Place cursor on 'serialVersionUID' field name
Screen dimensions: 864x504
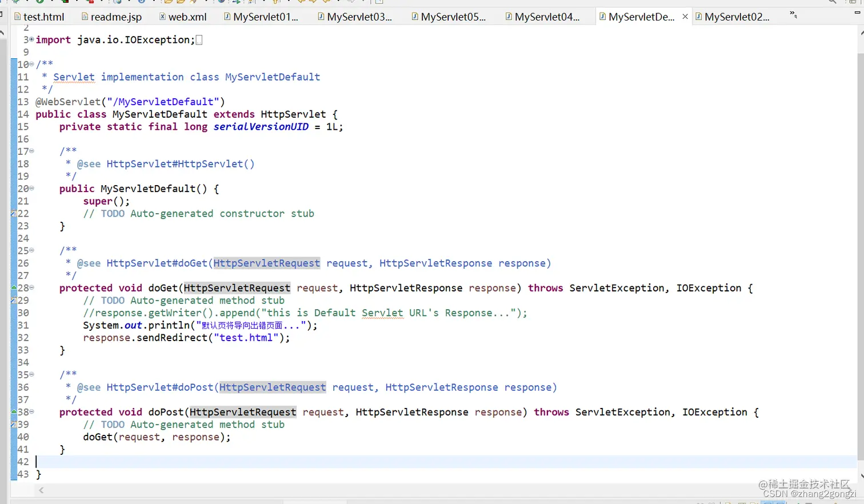(x=261, y=127)
